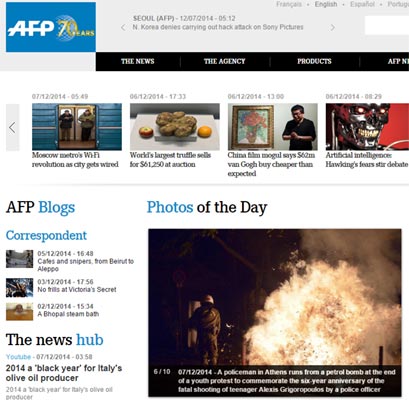Open No frills at Victoria's Secret post
Screen dimensions: 409x400
point(77,289)
